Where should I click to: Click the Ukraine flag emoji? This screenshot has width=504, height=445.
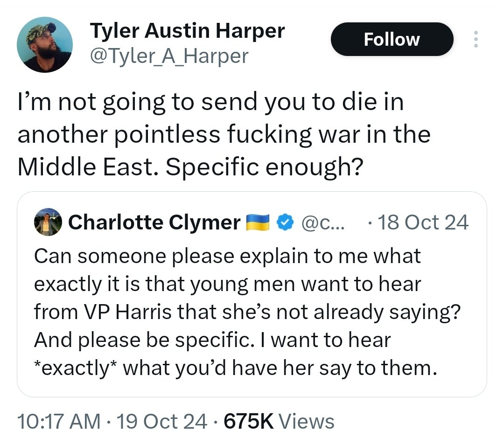click(258, 223)
